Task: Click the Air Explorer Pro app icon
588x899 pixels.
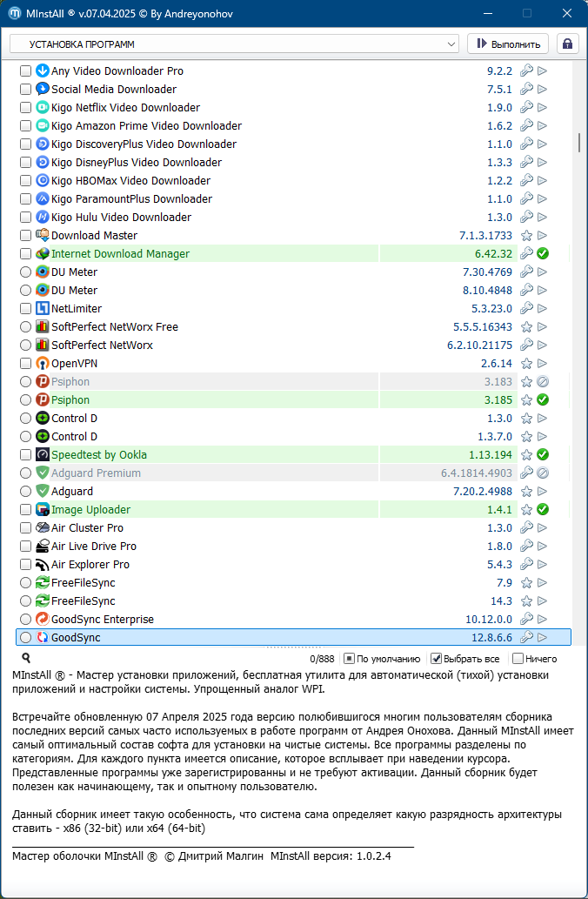Action: coord(43,565)
